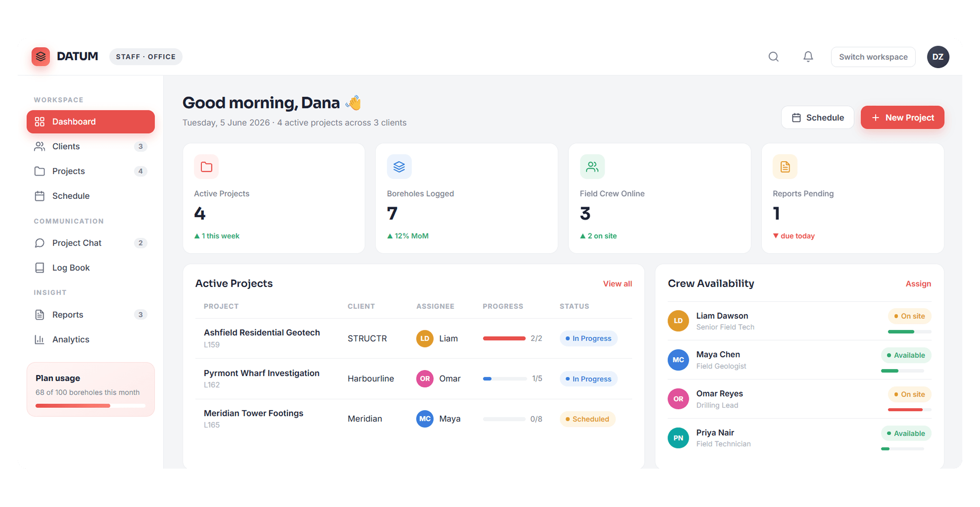Click the Field Crew Online people icon
The image size is (980, 507).
[x=592, y=166]
